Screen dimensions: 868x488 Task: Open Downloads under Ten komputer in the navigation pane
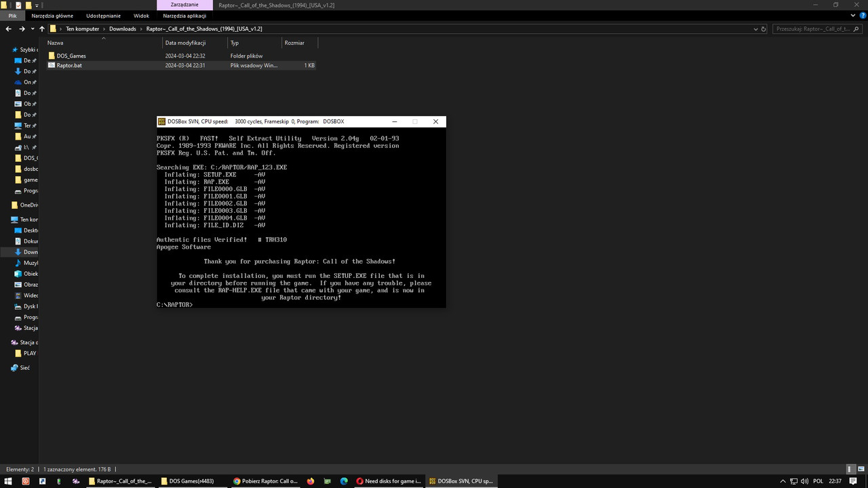(26, 252)
